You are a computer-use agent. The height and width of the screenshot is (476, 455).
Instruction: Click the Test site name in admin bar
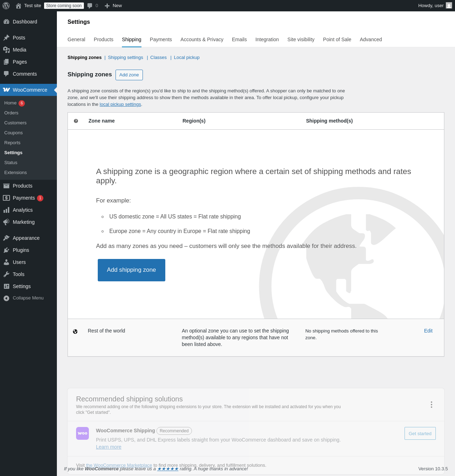click(33, 6)
